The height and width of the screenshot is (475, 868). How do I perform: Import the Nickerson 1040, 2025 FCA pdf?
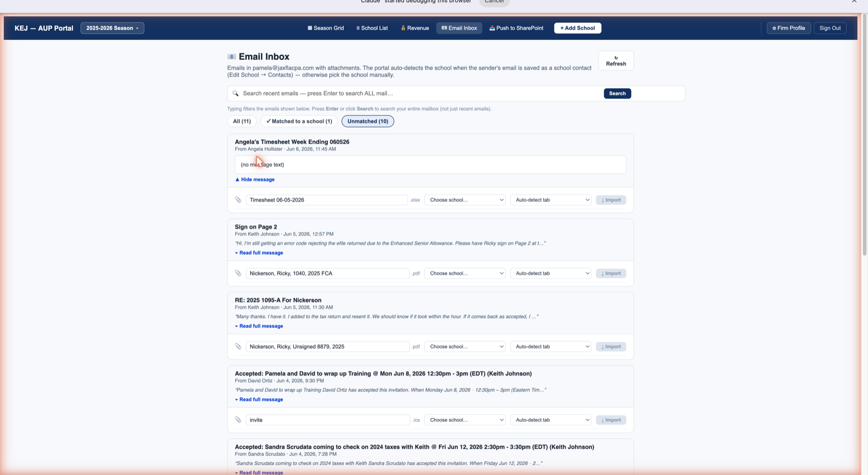point(611,273)
